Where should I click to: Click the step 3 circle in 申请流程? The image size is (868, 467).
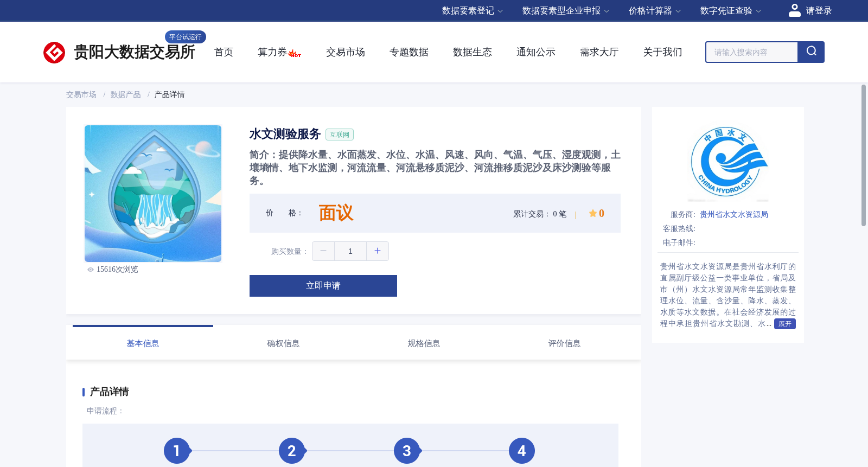pos(407,451)
